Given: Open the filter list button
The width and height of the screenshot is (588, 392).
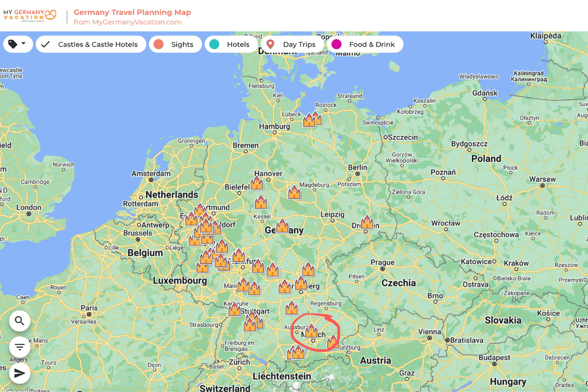Looking at the screenshot, I should click(x=20, y=347).
